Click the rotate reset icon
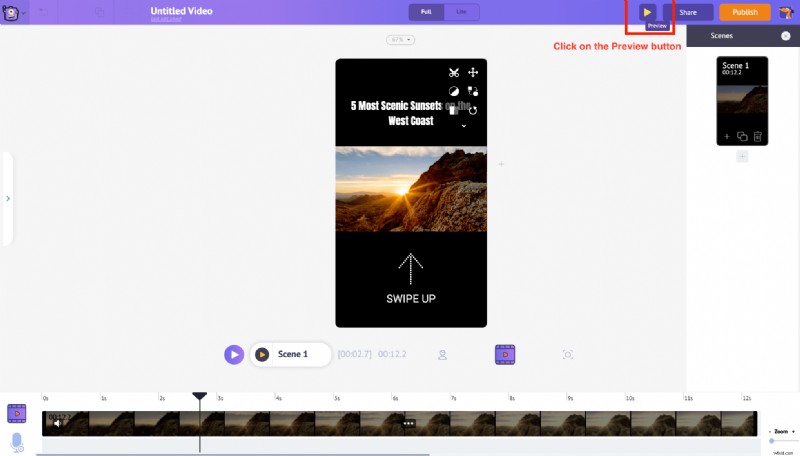The height and width of the screenshot is (456, 800). 473,110
